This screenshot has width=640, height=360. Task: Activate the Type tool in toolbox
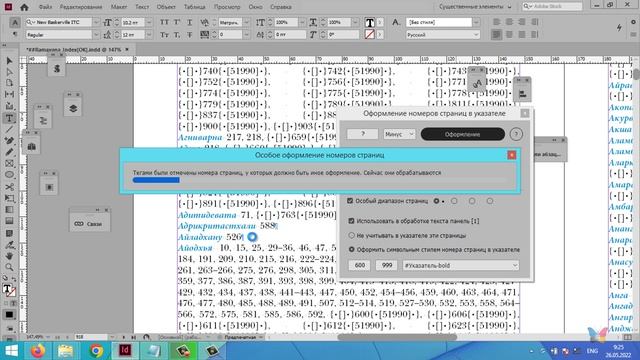(x=9, y=118)
